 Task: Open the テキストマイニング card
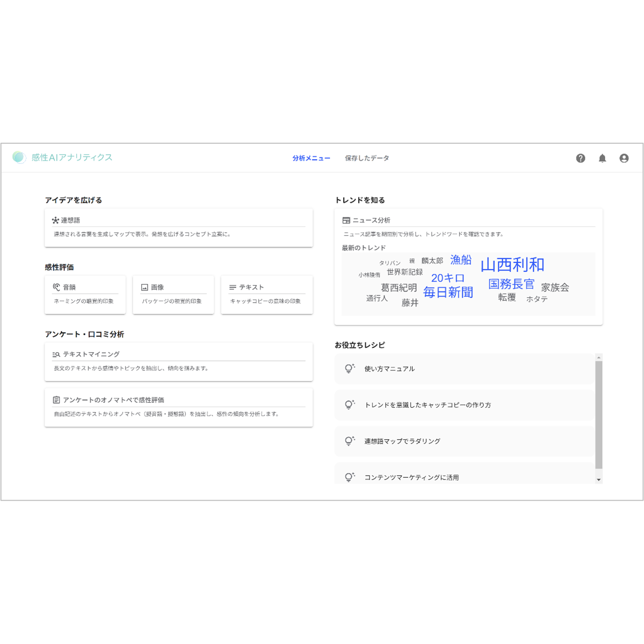coord(179,362)
